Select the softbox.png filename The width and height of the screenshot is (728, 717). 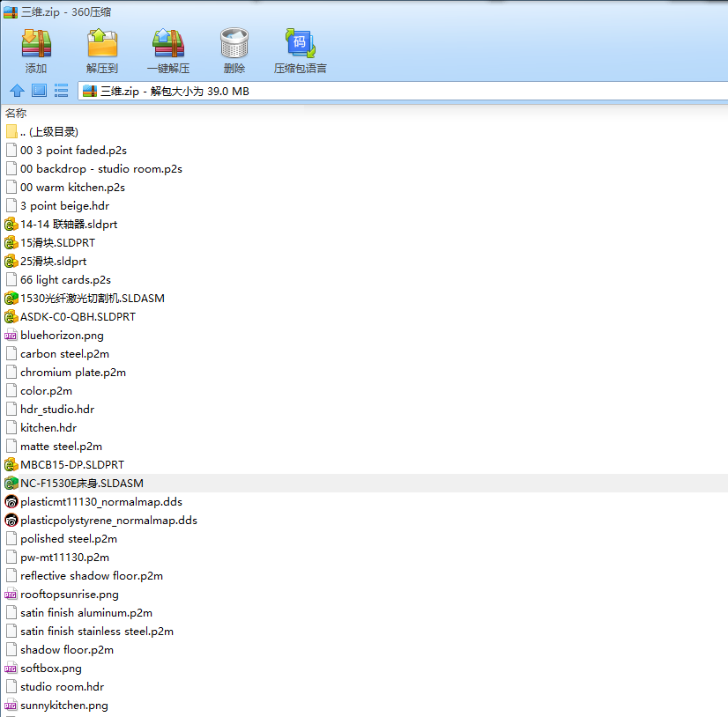51,669
